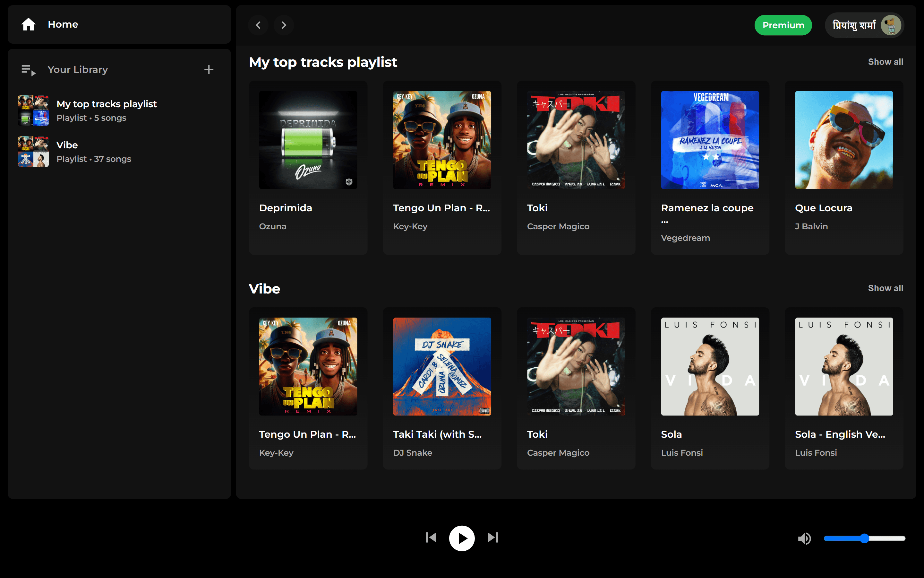The height and width of the screenshot is (578, 924).
Task: Go back with left chevron arrow
Action: pos(258,25)
